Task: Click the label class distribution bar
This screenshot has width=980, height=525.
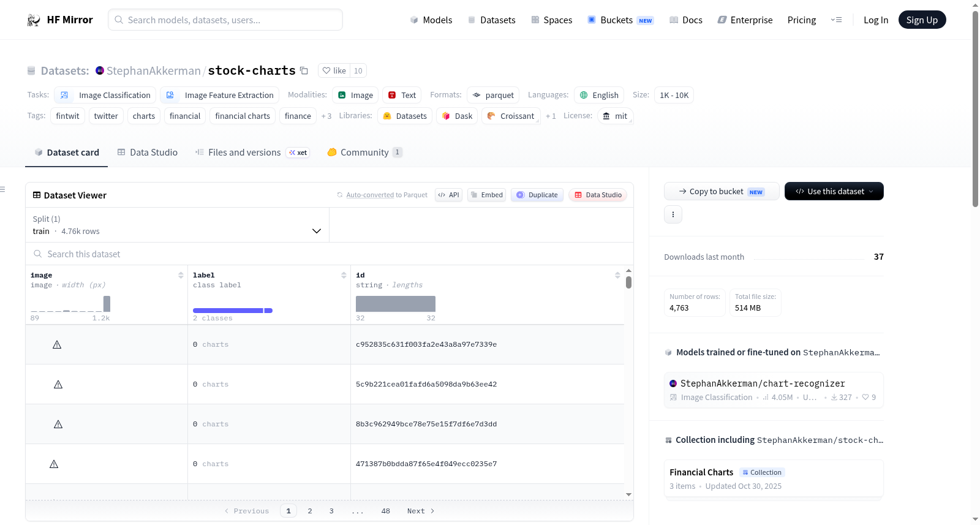Action: [233, 311]
